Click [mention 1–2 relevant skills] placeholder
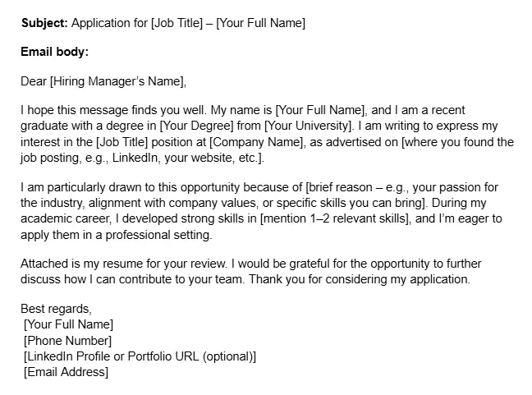 [x=335, y=218]
